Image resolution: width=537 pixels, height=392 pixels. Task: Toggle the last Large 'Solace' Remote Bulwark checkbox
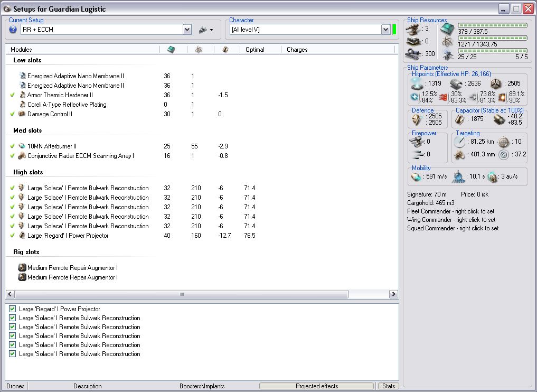point(13,354)
